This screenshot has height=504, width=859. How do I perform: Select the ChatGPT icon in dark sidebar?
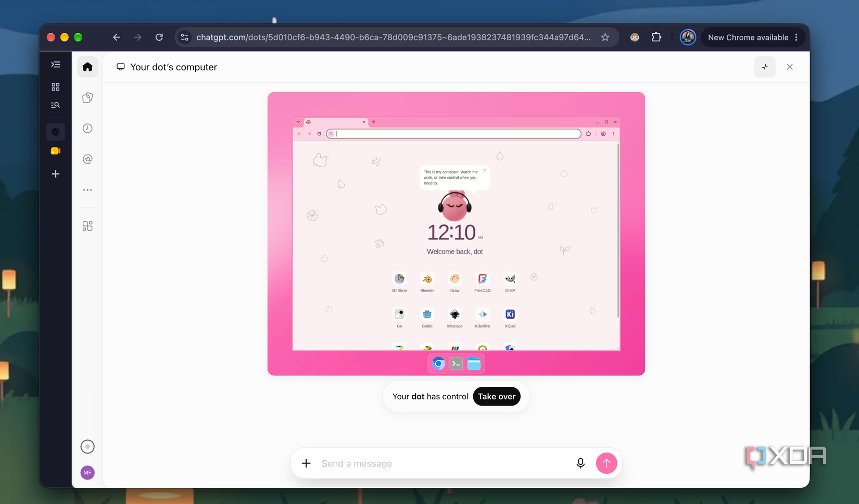(56, 132)
